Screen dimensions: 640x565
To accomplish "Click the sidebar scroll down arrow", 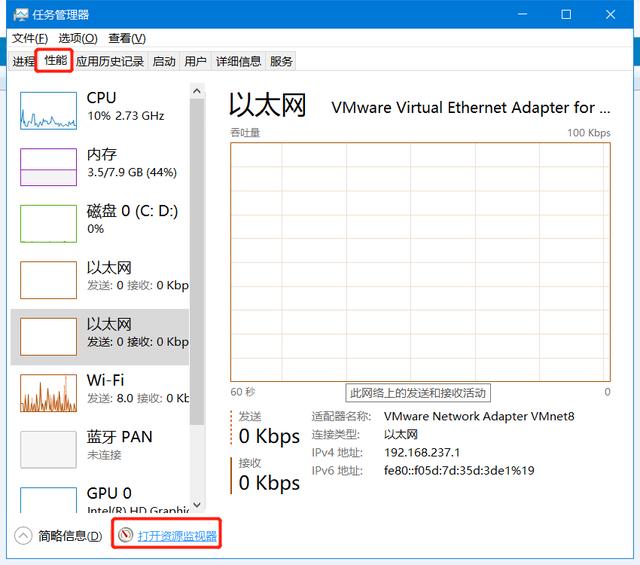I will click(197, 505).
